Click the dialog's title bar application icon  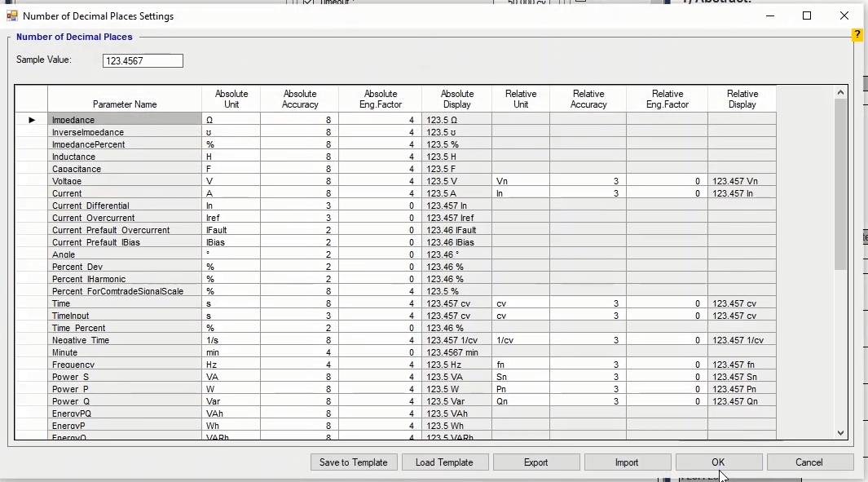pyautogui.click(x=12, y=15)
